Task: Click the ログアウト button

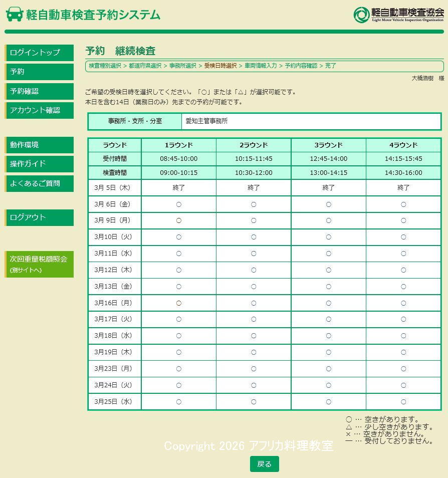Action: pyautogui.click(x=40, y=217)
